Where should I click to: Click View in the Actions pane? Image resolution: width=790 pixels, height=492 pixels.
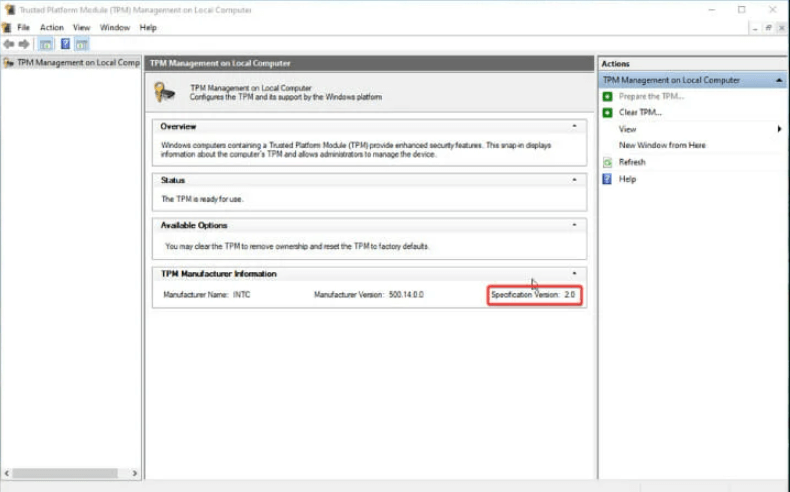point(627,129)
